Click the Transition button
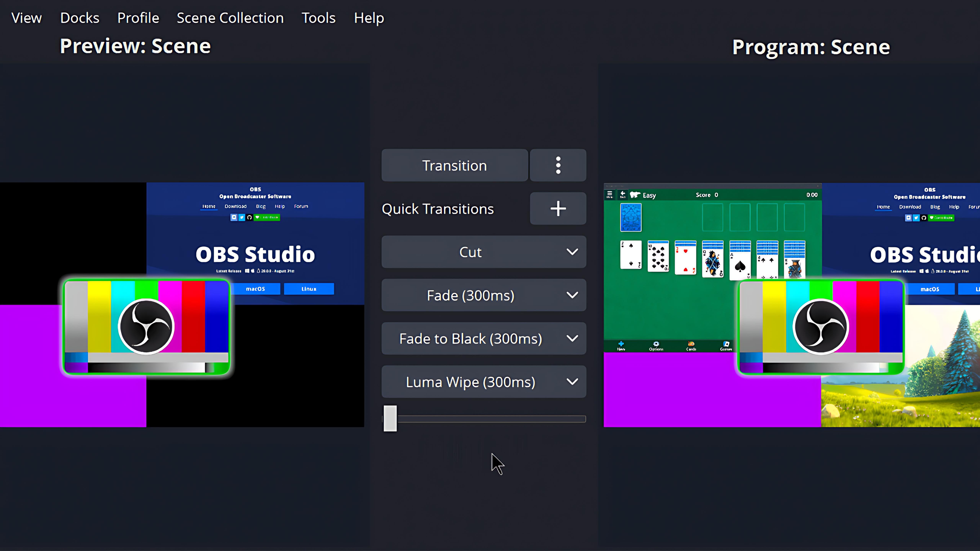The height and width of the screenshot is (551, 980). pyautogui.click(x=455, y=165)
